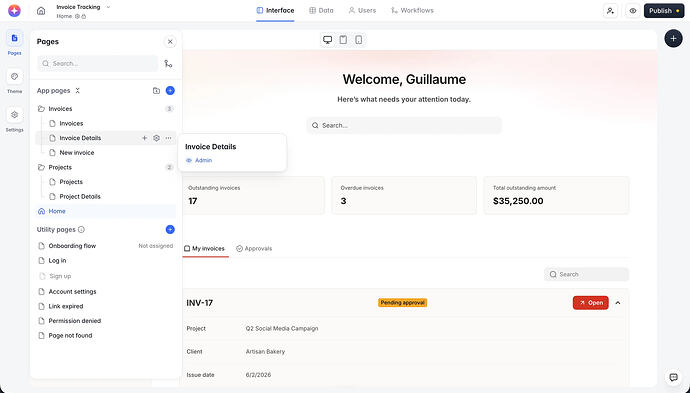Open the chat support icon
The image size is (690, 393).
(673, 377)
